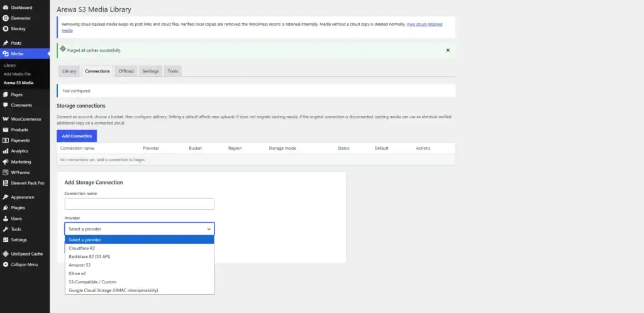Click the Users icon in sidebar

[5, 219]
